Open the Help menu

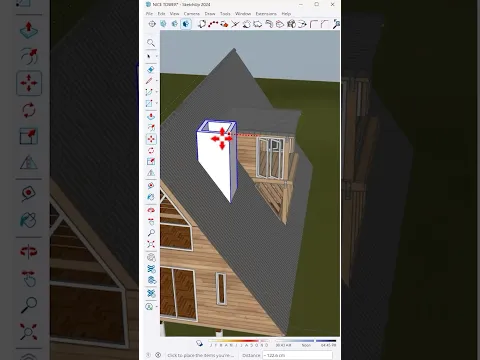point(286,14)
